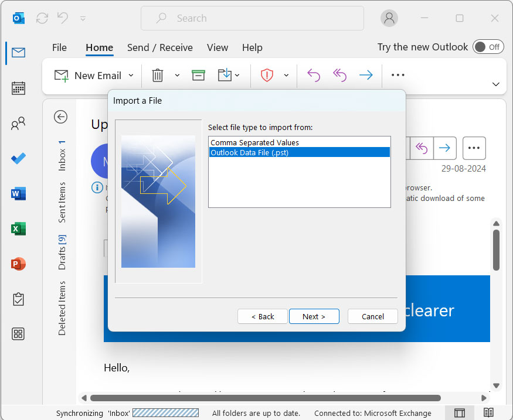Open the Move to folder dropdown
The height and width of the screenshot is (420, 513).
pos(237,75)
